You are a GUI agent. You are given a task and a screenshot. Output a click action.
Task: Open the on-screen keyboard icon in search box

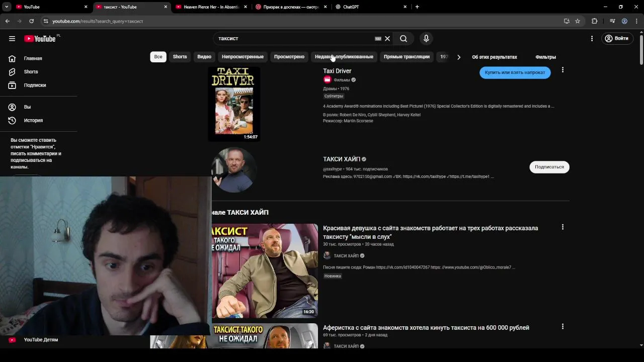[x=378, y=39]
